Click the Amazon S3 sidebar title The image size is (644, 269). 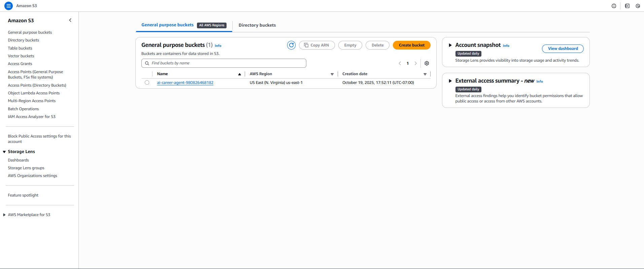coord(21,21)
